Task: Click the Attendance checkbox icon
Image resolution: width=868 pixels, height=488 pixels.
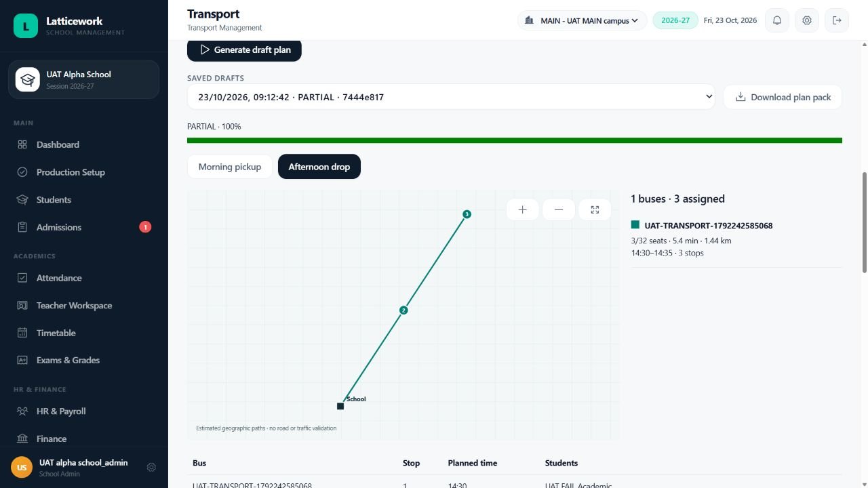Action: [22, 278]
